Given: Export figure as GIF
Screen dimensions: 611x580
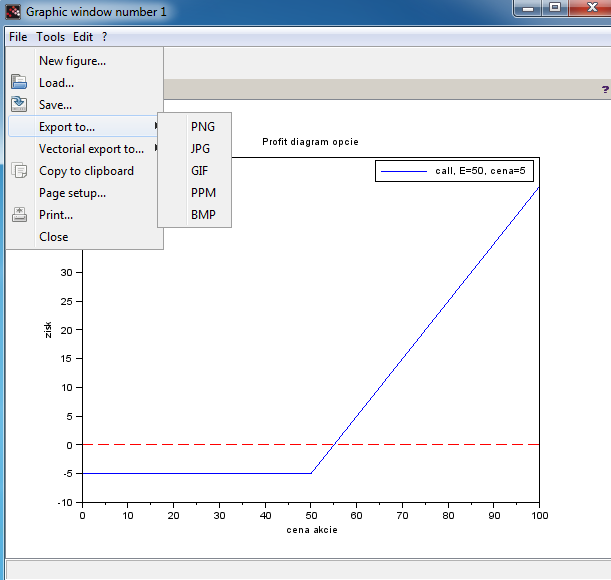Looking at the screenshot, I should 194,171.
